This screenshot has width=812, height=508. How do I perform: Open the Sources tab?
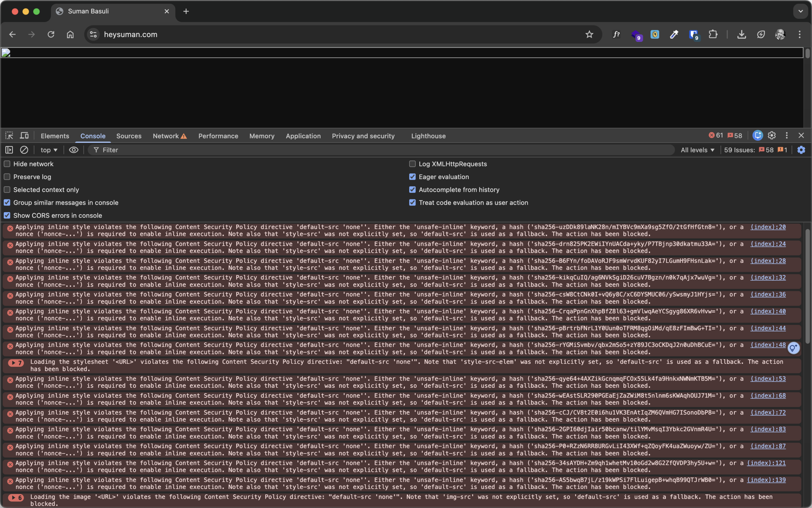click(x=129, y=136)
